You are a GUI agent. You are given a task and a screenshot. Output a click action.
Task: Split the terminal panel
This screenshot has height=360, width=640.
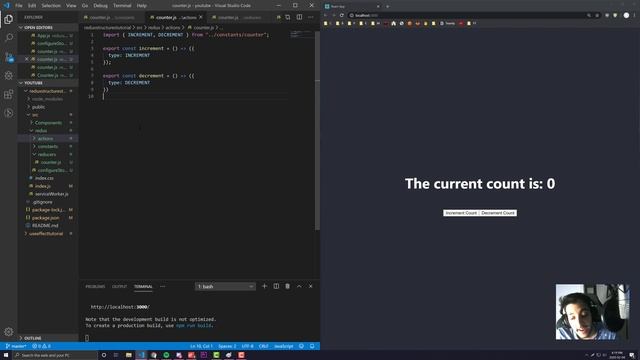coord(276,286)
